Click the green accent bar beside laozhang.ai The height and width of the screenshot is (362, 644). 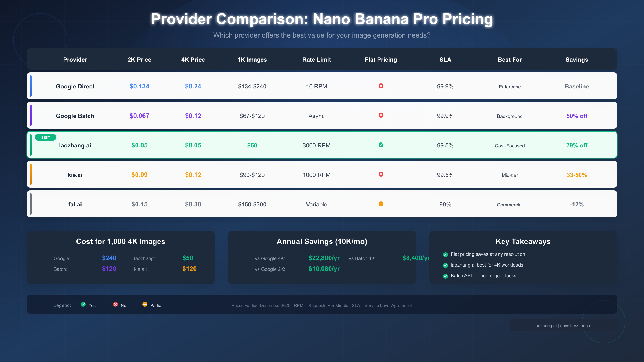31,145
